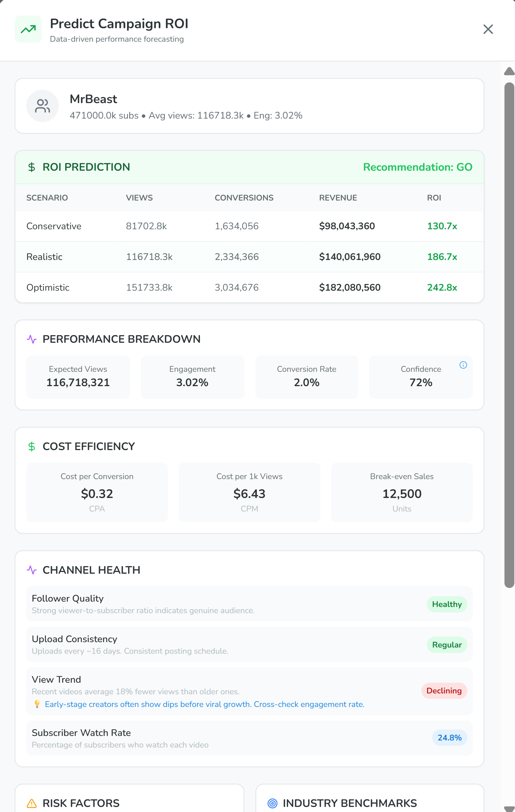Click the CONVERSIONS column header

[244, 198]
